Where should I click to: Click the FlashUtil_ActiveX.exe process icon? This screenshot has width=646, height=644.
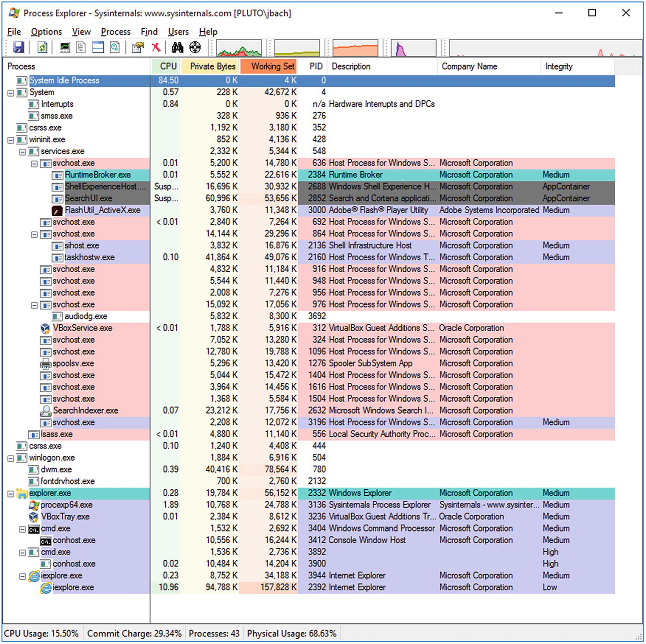tap(57, 211)
